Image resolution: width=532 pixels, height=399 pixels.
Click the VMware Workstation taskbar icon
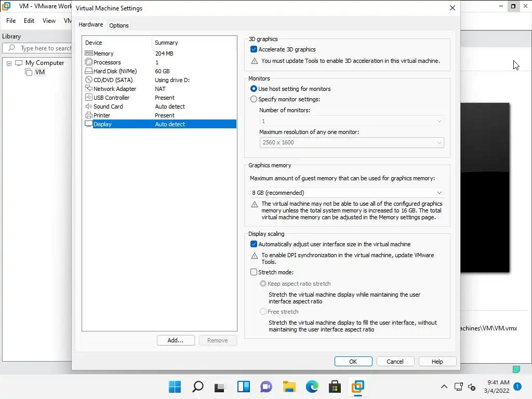358,387
